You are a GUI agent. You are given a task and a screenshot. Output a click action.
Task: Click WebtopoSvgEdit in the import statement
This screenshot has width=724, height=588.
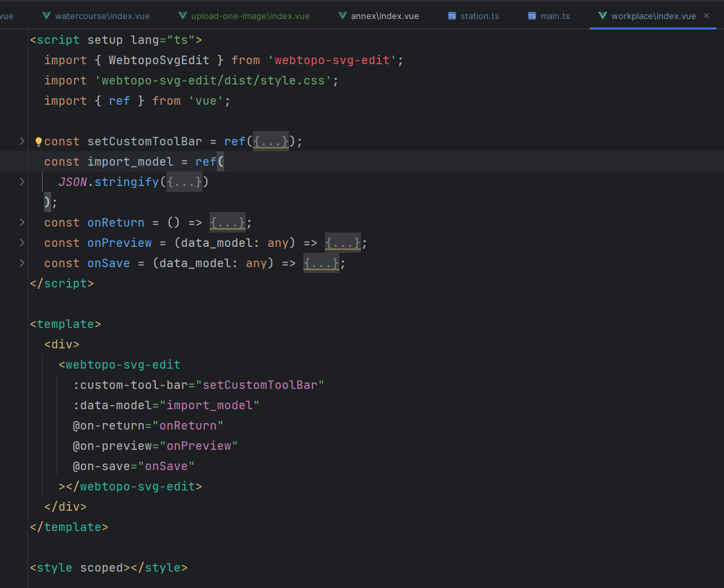pyautogui.click(x=159, y=60)
